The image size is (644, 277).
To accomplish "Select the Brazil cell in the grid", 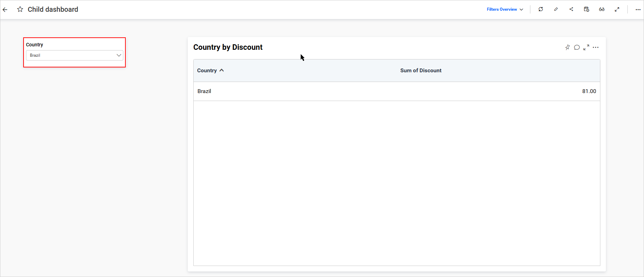I will (x=204, y=91).
